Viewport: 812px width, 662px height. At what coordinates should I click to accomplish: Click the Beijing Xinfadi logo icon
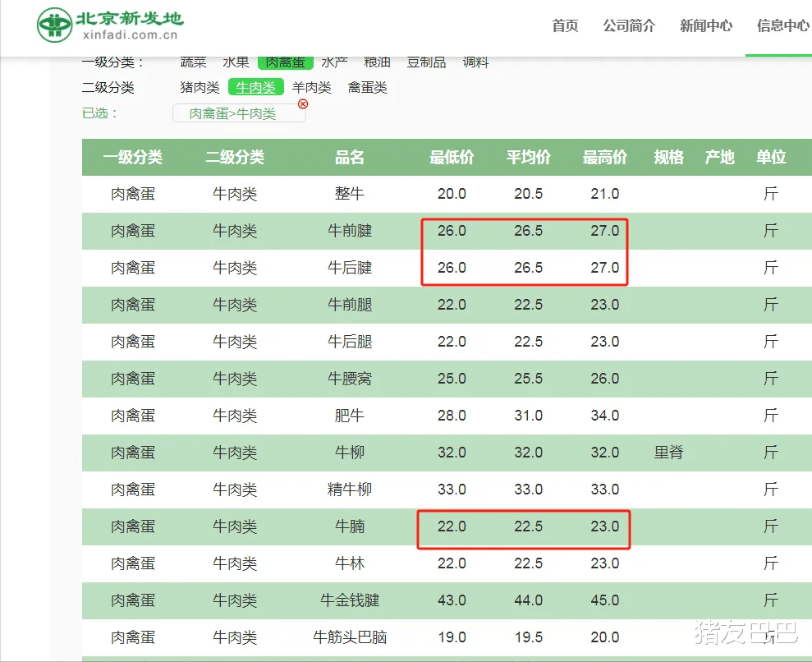pos(54,25)
